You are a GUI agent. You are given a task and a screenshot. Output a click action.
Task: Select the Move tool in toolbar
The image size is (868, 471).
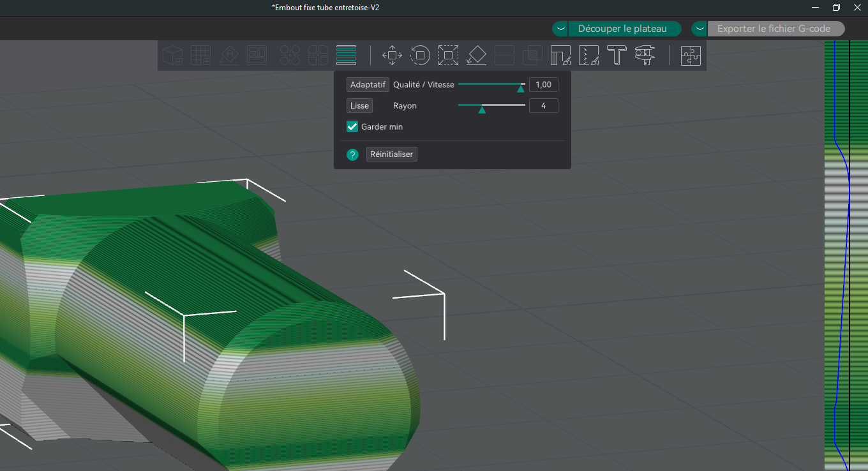click(x=392, y=56)
